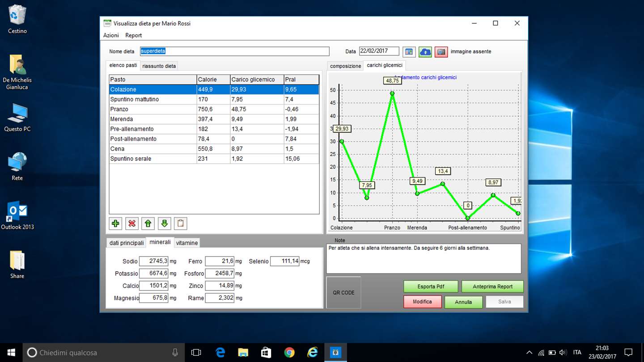Click Carico glicemico column header

[x=257, y=80]
